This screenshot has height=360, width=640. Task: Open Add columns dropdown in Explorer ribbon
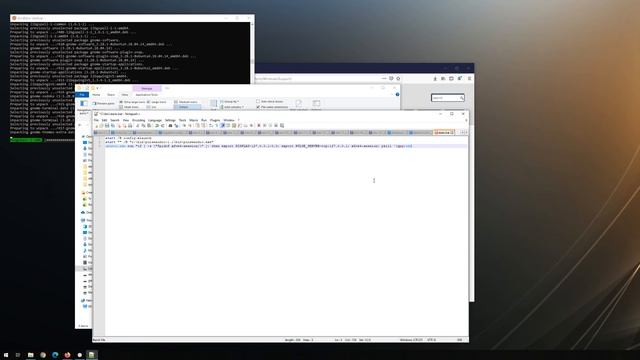233,107
